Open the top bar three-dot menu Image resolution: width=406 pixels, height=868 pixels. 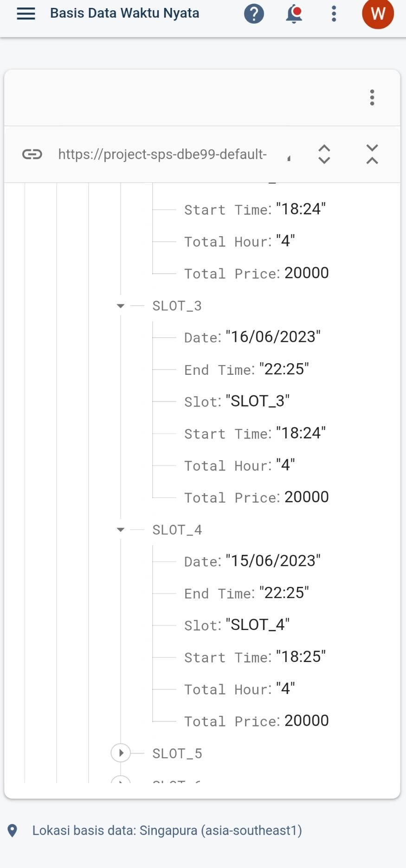pos(334,14)
